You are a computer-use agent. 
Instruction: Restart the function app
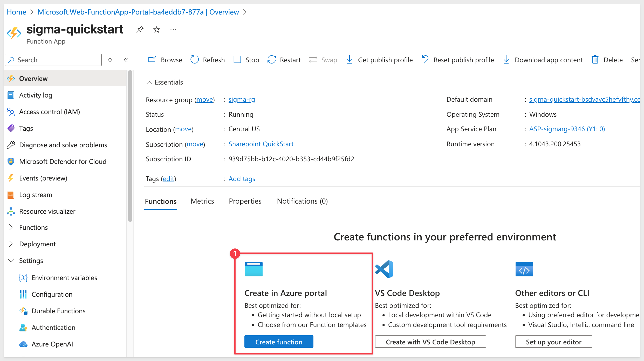tap(284, 60)
